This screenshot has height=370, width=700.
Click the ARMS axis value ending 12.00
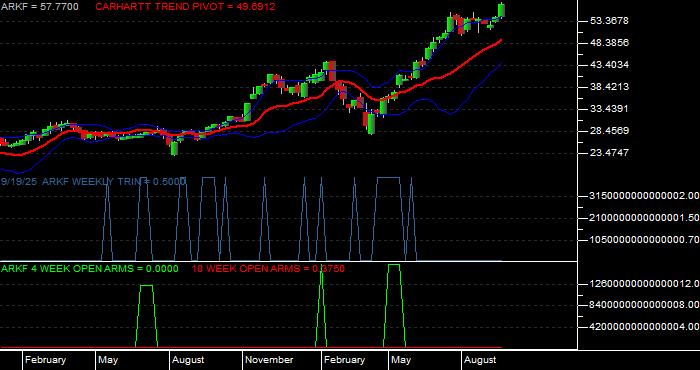pos(644,283)
